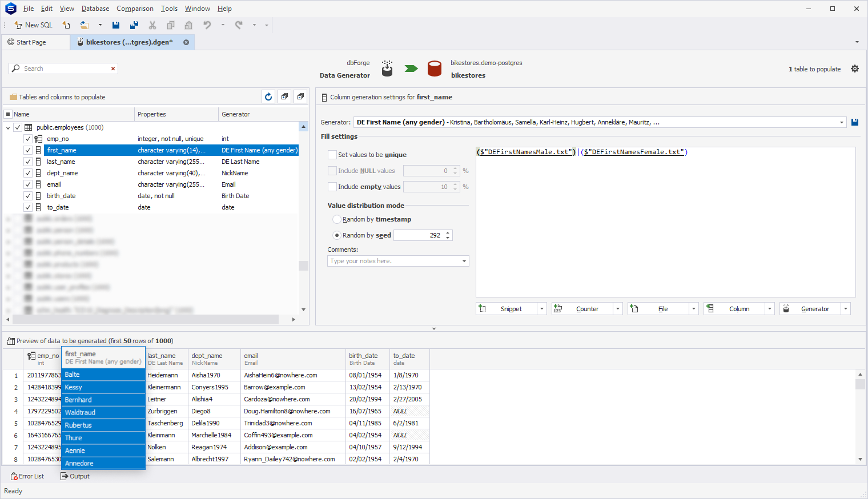Expand the Counter button dropdown arrow
The image size is (868, 499).
point(618,309)
